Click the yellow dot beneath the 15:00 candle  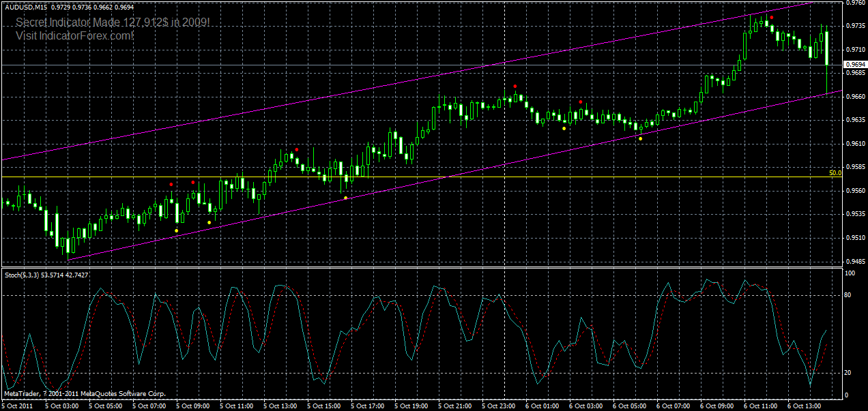[x=346, y=198]
